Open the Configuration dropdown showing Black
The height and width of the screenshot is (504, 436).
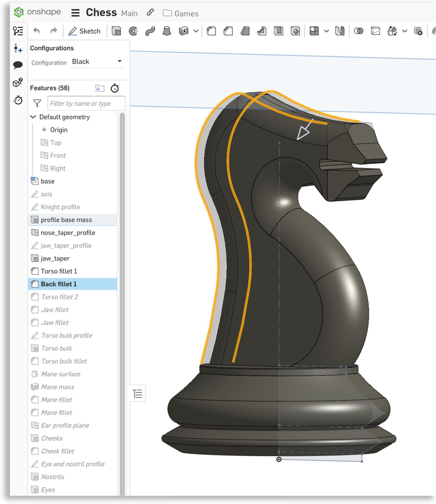click(96, 62)
